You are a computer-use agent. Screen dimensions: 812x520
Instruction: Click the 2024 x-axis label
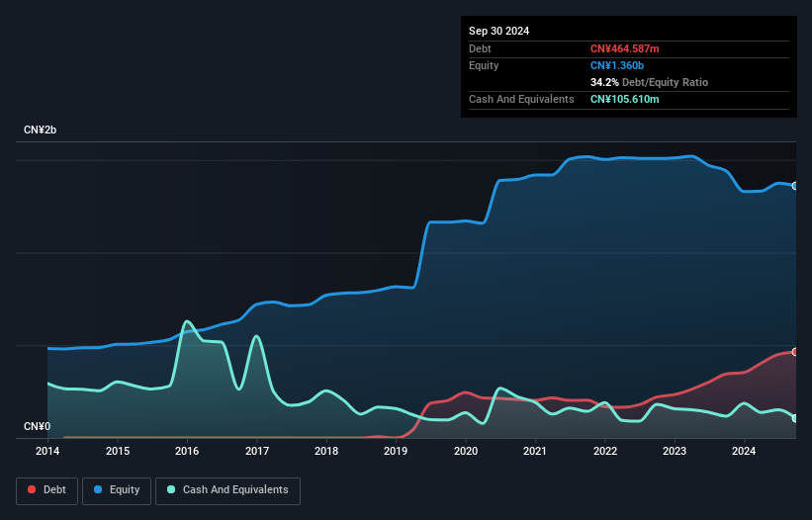(x=744, y=451)
